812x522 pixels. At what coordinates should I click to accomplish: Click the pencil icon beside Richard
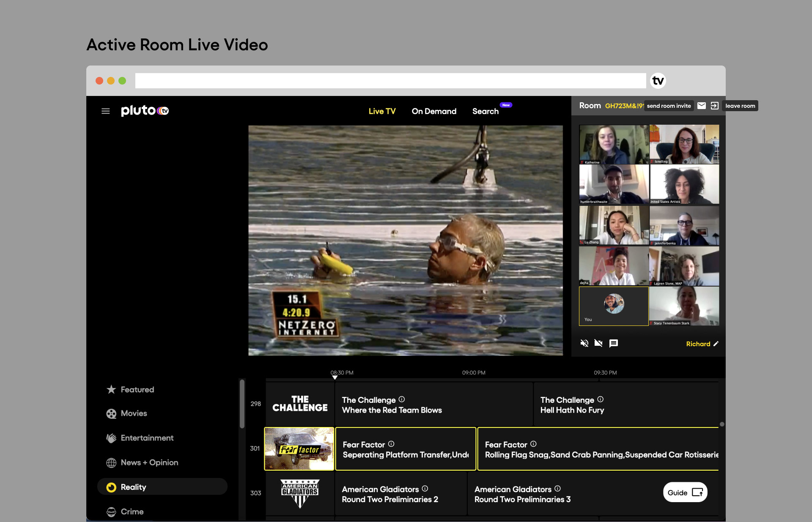716,344
